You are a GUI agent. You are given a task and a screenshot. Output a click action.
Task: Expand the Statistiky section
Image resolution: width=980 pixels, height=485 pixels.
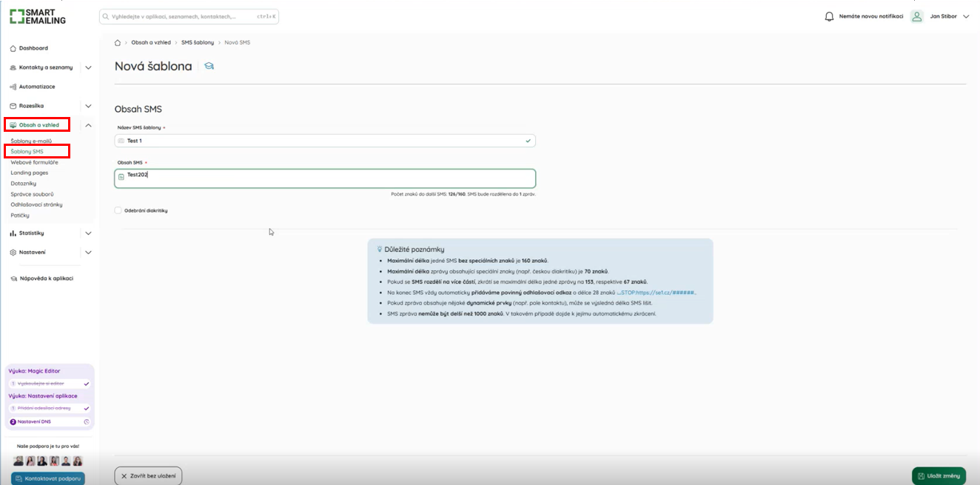(88, 233)
